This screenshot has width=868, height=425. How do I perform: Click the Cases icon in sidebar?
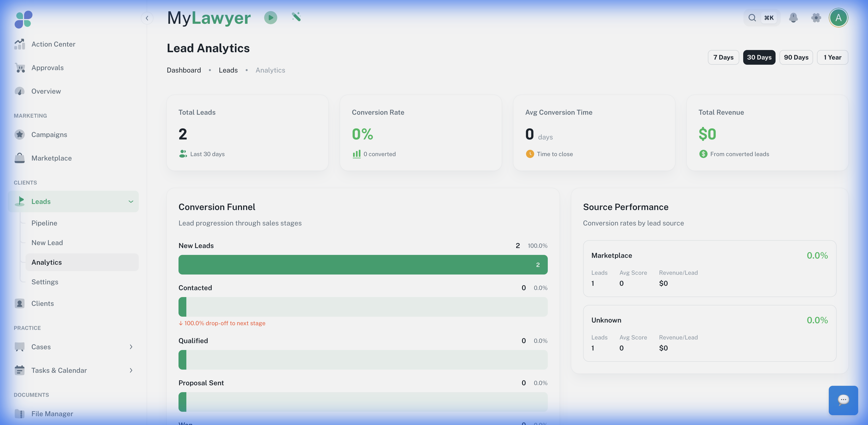20,347
